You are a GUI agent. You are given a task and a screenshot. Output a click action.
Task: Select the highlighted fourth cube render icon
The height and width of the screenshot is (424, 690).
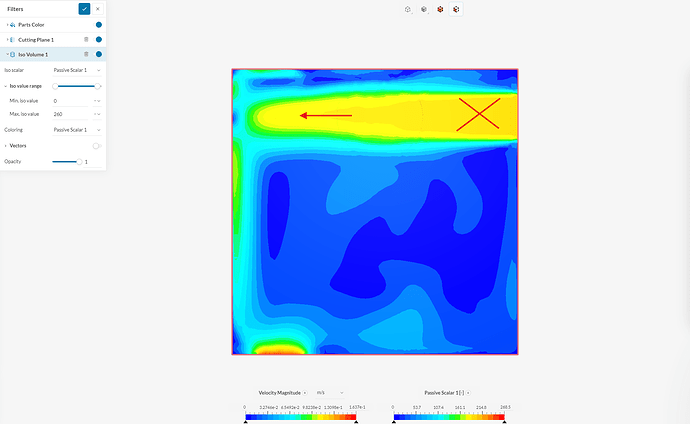(456, 9)
